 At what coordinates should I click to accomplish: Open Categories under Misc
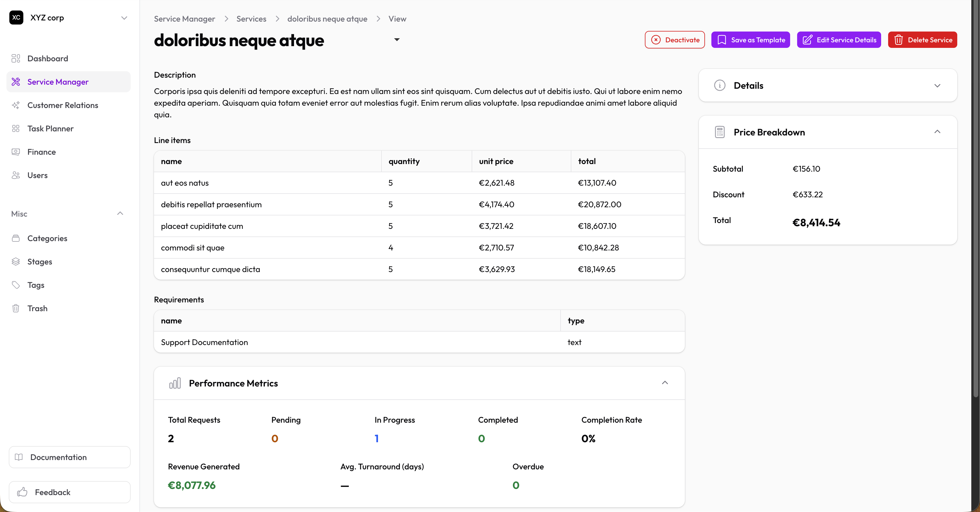pos(69,238)
